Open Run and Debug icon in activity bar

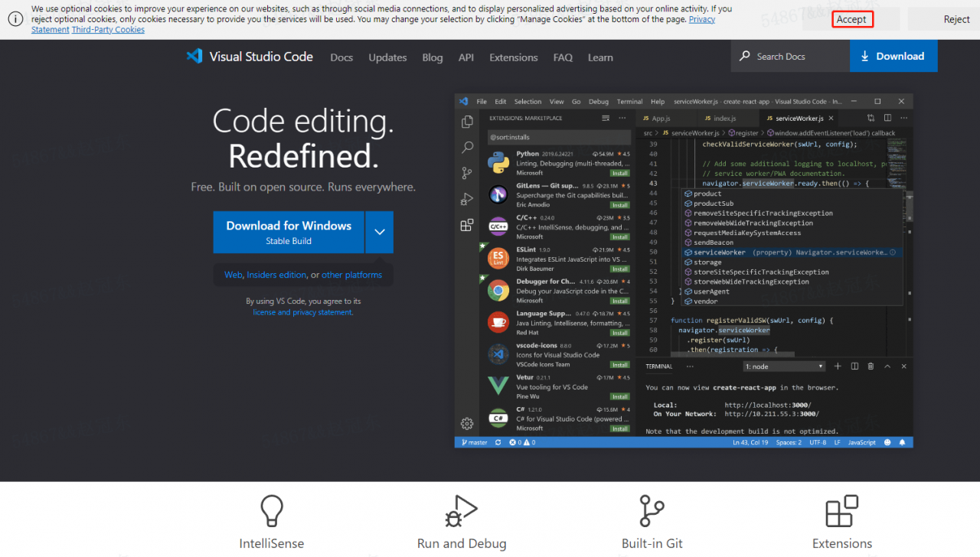point(467,199)
